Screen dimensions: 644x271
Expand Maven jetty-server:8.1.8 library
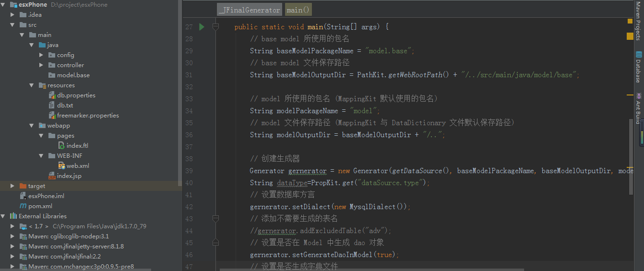tap(12, 246)
